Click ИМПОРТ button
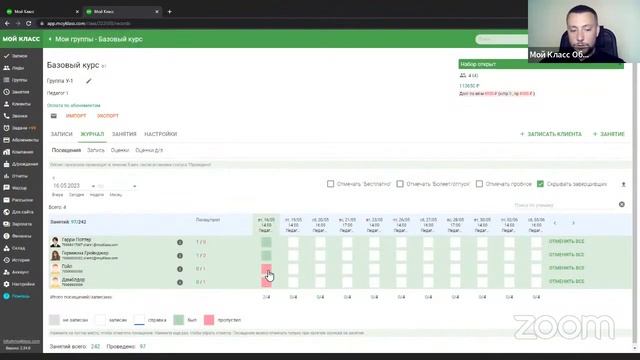Image resolution: width=640 pixels, height=360 pixels. (76, 116)
